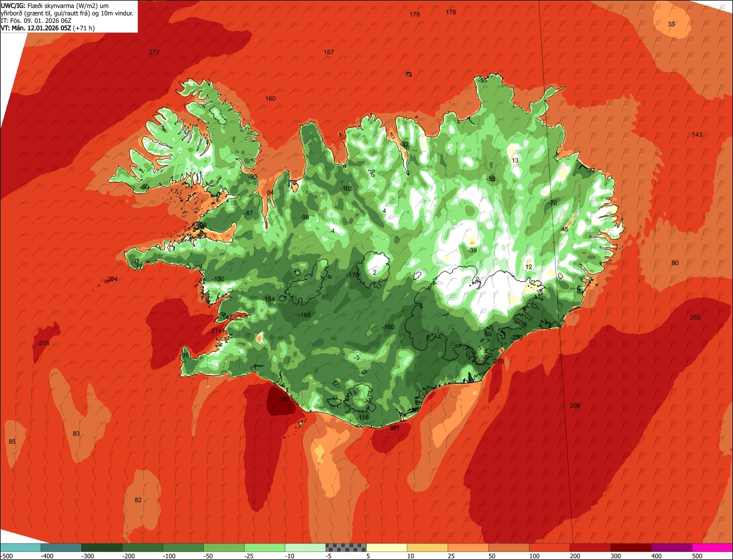The width and height of the screenshot is (733, 560).
Task: Click the legend label "-25"
Action: [250, 556]
